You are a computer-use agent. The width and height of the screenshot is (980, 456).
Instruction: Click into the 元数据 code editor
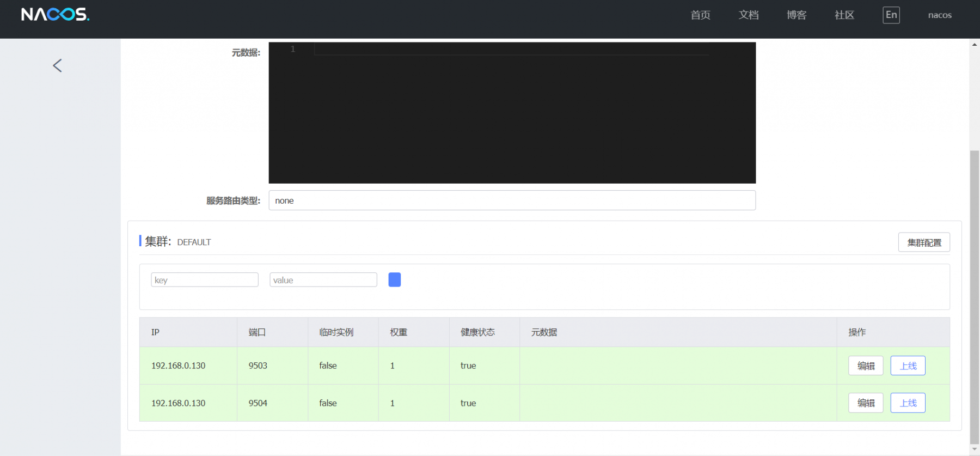pyautogui.click(x=512, y=113)
